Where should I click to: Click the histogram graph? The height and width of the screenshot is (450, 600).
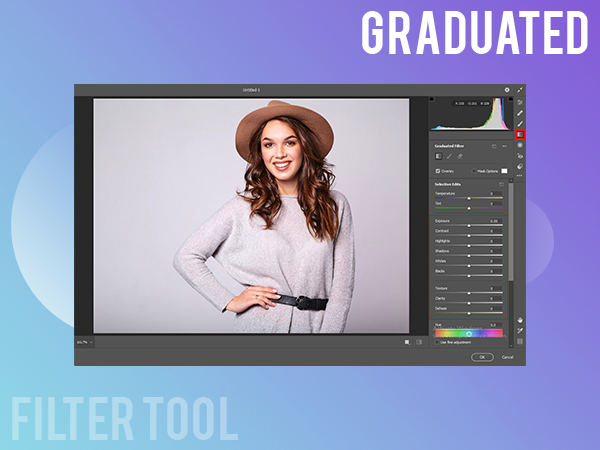pyautogui.click(x=471, y=114)
